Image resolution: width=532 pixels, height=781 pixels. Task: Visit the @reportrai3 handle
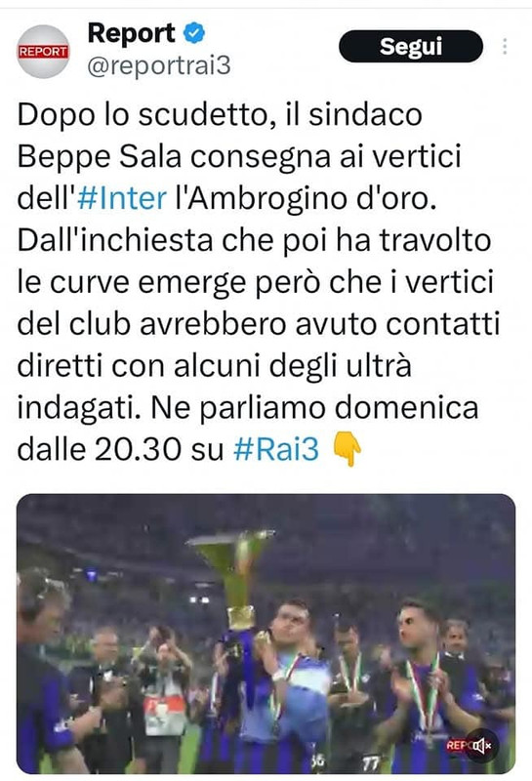click(159, 65)
